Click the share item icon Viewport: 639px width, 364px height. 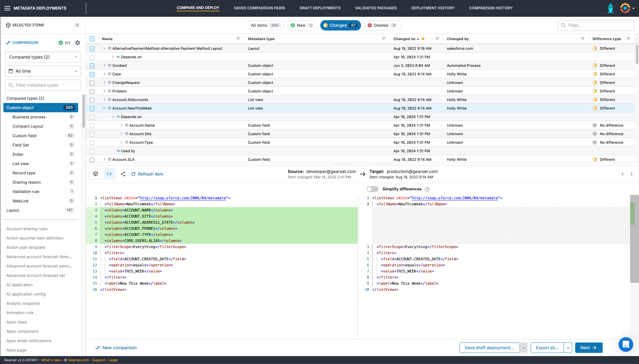(123, 174)
